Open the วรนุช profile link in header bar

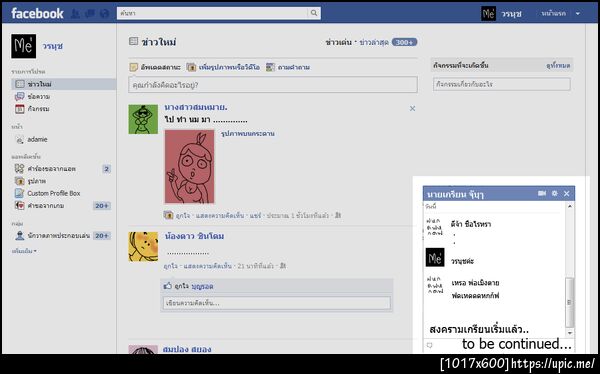coord(512,14)
